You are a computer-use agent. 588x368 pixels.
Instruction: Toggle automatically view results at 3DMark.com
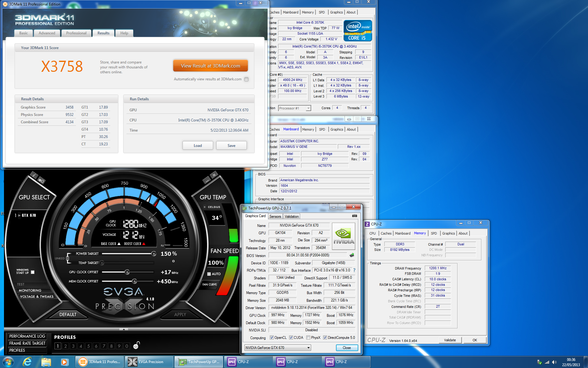click(247, 79)
